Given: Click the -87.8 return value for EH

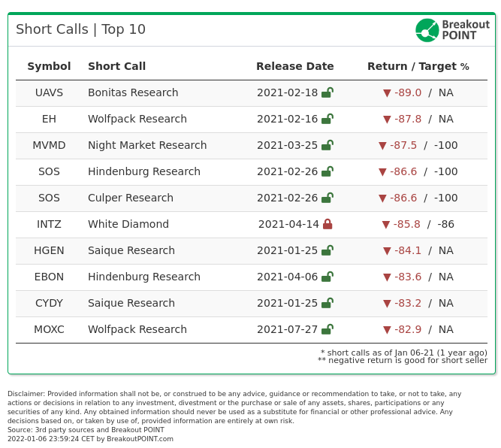Looking at the screenshot, I should (408, 119).
